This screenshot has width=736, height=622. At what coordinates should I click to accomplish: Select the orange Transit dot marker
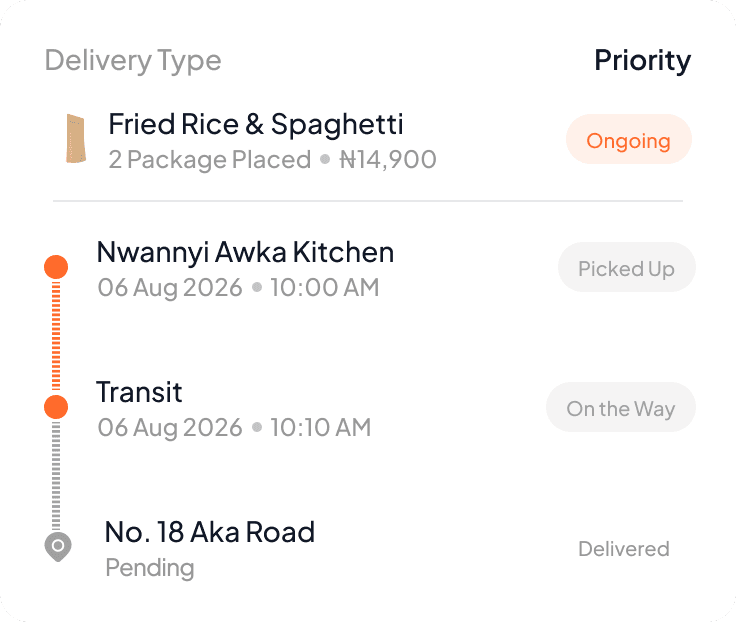(56, 407)
